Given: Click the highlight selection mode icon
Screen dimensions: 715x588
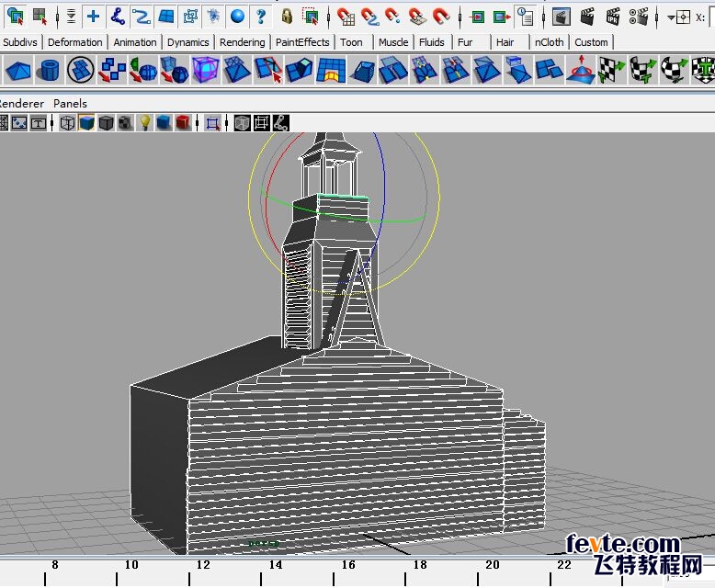Looking at the screenshot, I should 311,17.
